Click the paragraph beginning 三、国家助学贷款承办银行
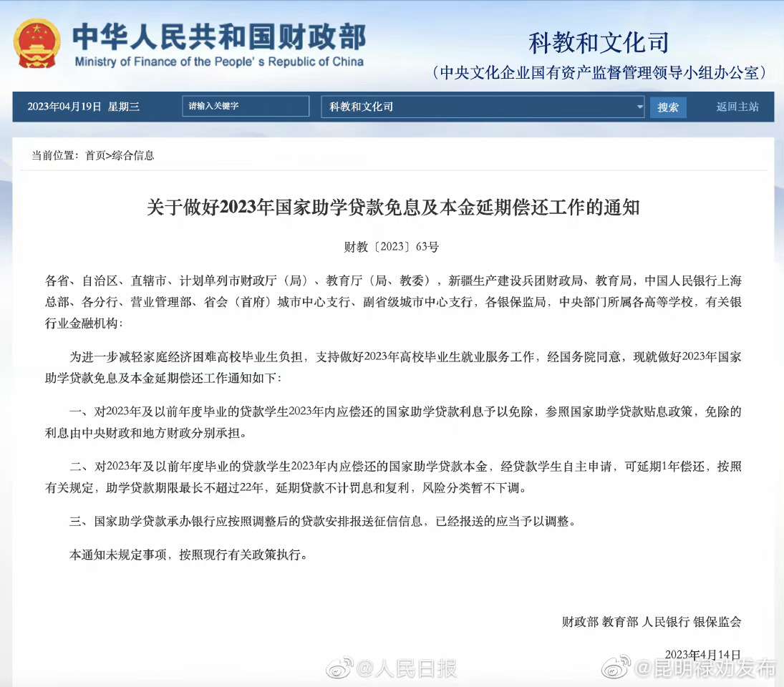The height and width of the screenshot is (687, 784). 322,521
